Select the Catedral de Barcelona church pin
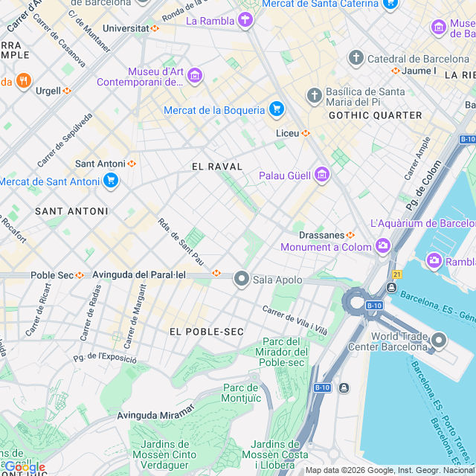Image resolution: width=476 pixels, height=476 pixels. pyautogui.click(x=356, y=58)
